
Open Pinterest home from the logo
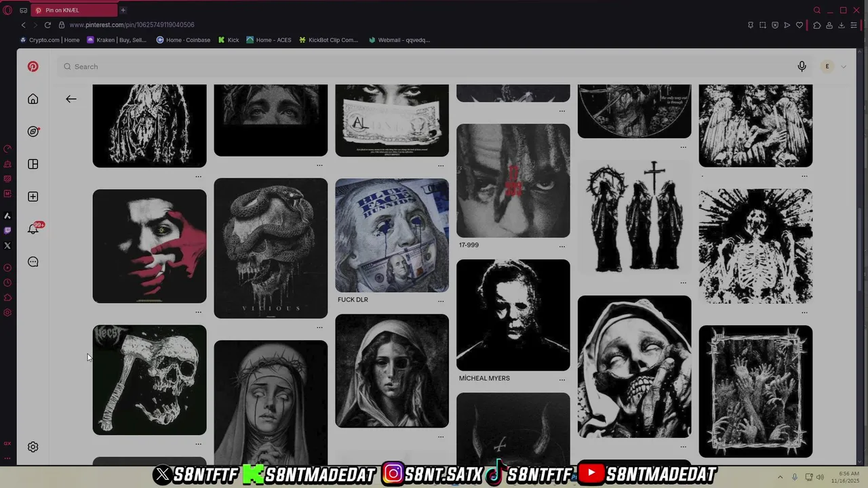33,66
